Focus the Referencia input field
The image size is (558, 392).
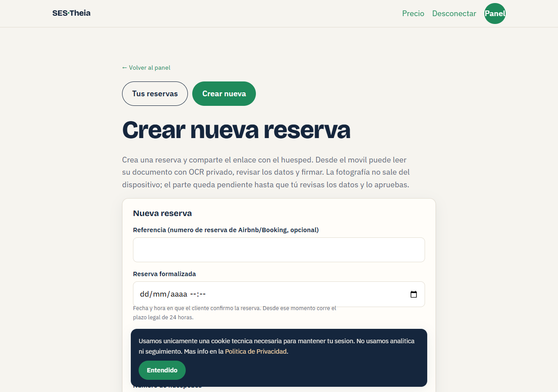(x=279, y=250)
